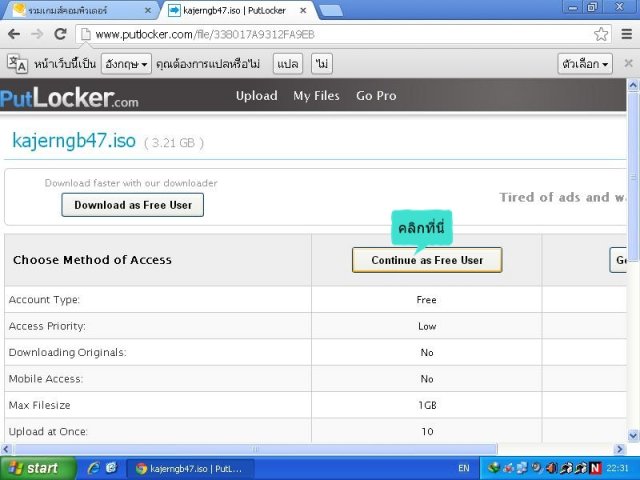Click the Upload at Once: row label
The image size is (640, 480).
pyautogui.click(x=48, y=431)
